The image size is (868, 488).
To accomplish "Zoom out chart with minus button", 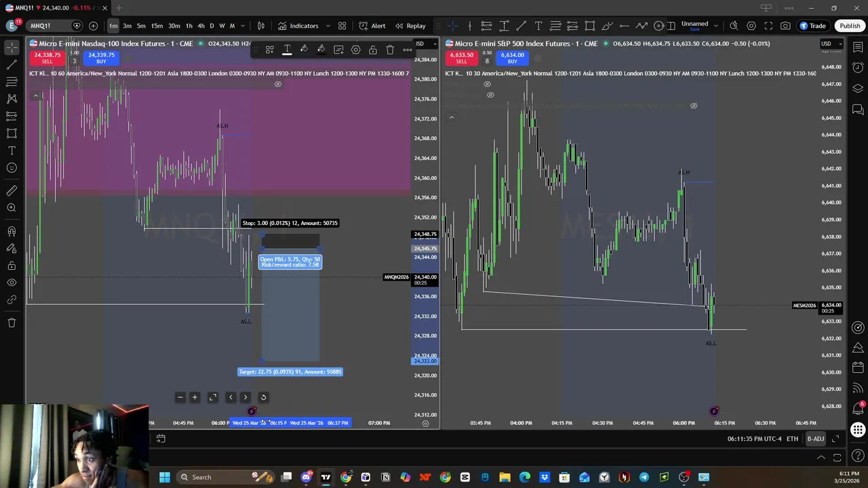I will pyautogui.click(x=180, y=398).
